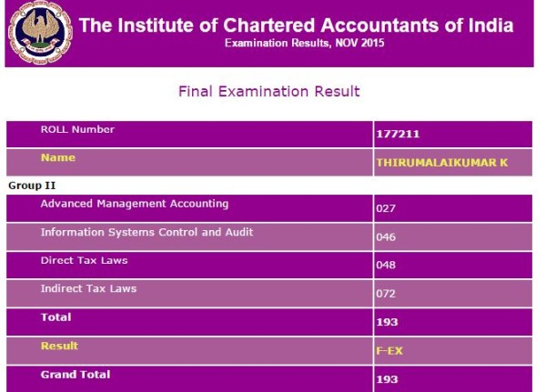This screenshot has height=392, width=546.
Task: Select the Grand Total label cell
Action: point(76,375)
